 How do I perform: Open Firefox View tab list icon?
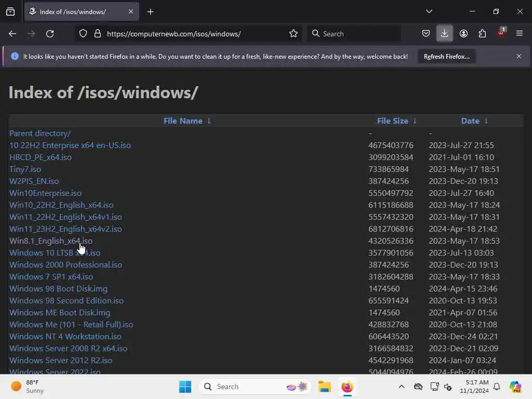click(10, 12)
